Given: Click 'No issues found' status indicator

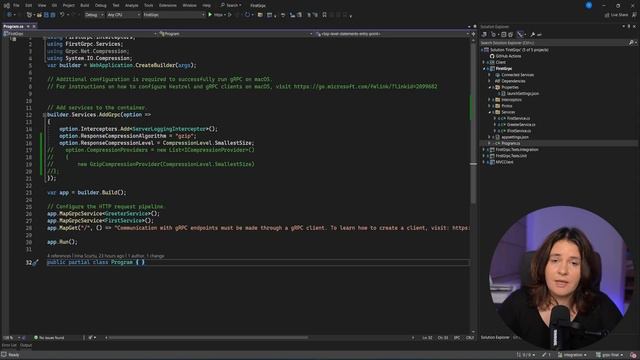Looking at the screenshot, I should tap(49, 338).
